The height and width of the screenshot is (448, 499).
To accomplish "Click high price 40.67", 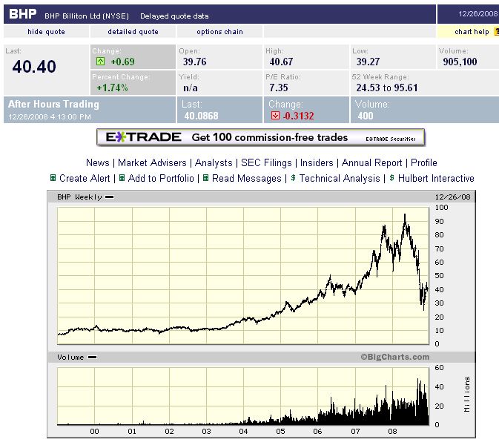I will click(x=281, y=62).
